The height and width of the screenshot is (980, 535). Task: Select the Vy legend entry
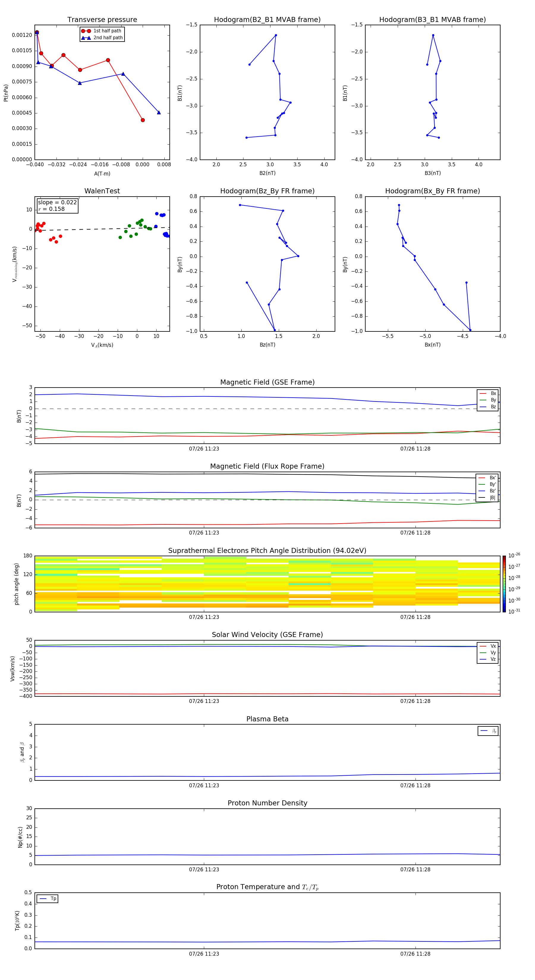(x=488, y=653)
